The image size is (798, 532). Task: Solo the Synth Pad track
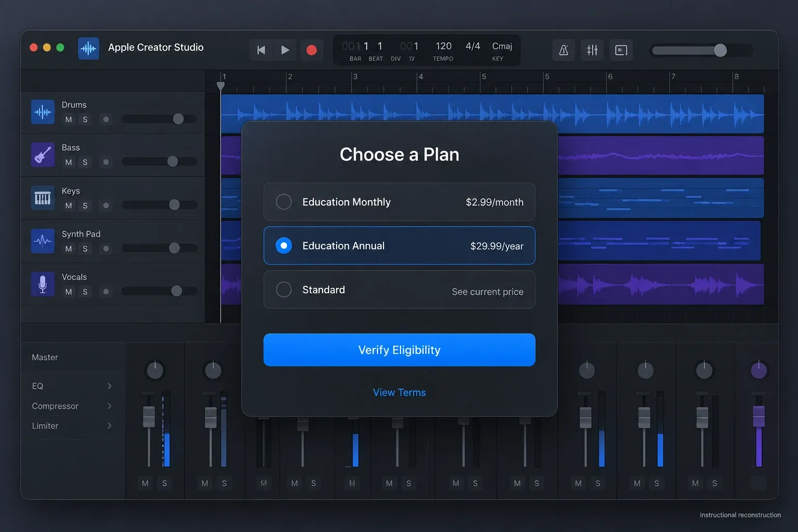tap(85, 249)
